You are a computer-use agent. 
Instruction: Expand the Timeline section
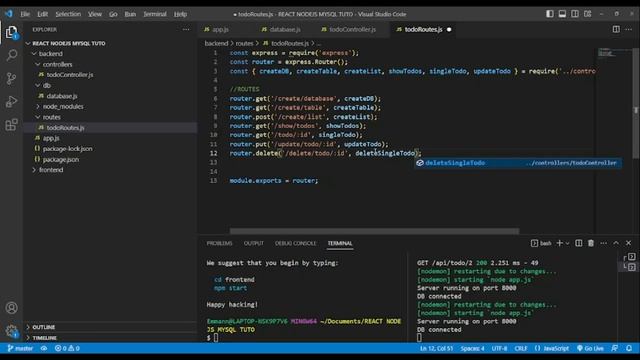coord(110,338)
